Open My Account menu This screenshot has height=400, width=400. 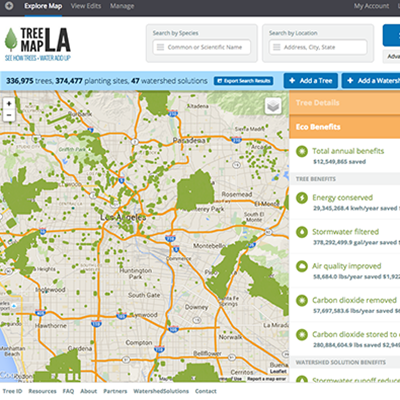[371, 6]
